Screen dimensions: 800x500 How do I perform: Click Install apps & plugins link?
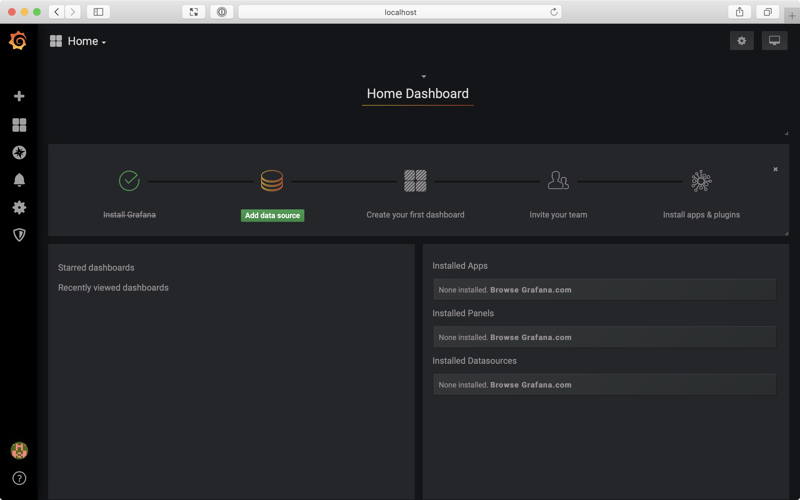[701, 215]
